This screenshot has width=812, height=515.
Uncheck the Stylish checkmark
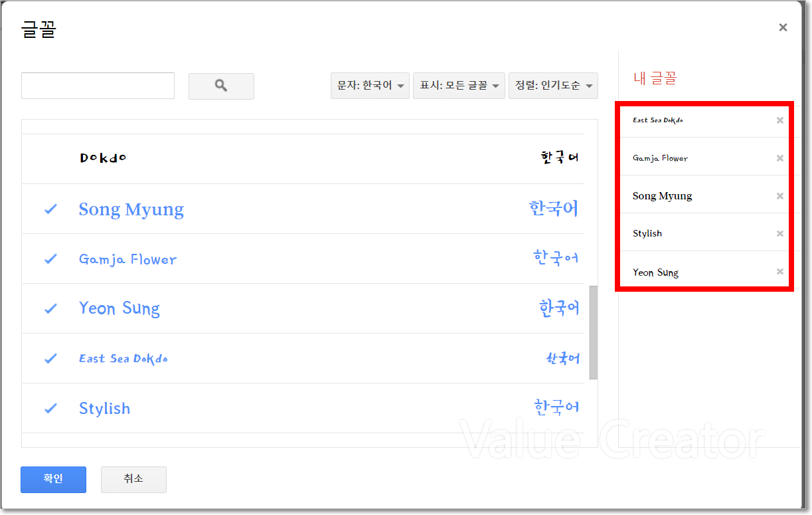[x=50, y=408]
